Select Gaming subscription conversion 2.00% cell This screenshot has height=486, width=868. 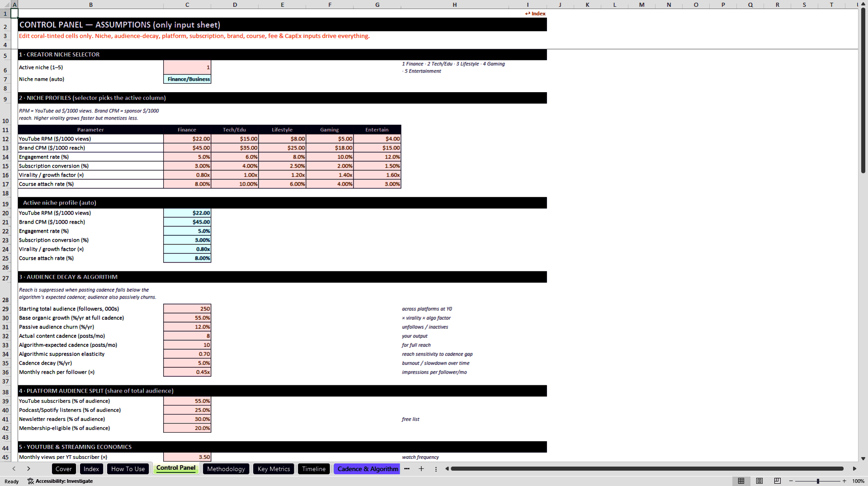coord(330,166)
